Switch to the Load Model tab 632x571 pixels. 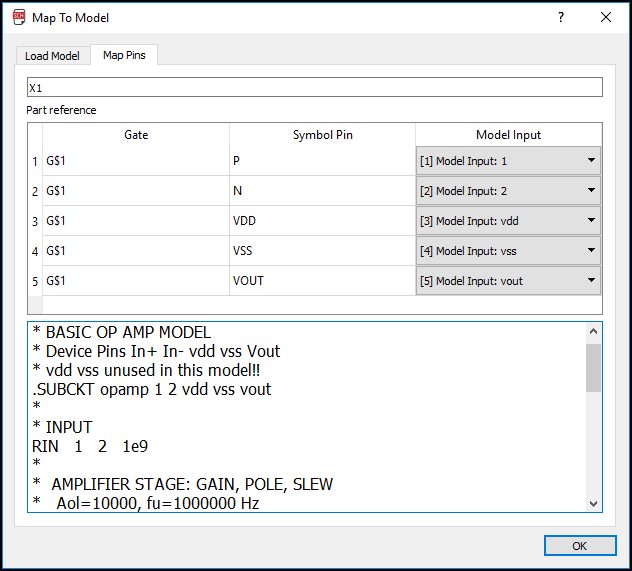pos(52,55)
